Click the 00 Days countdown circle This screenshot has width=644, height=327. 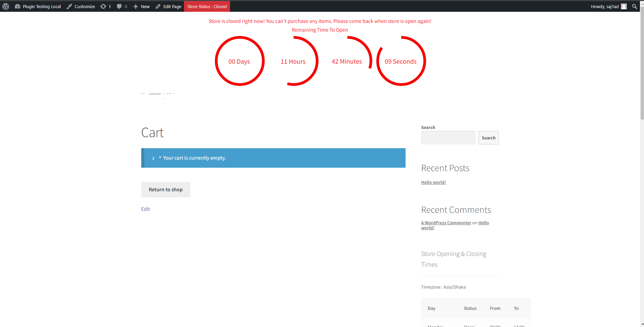coord(239,61)
